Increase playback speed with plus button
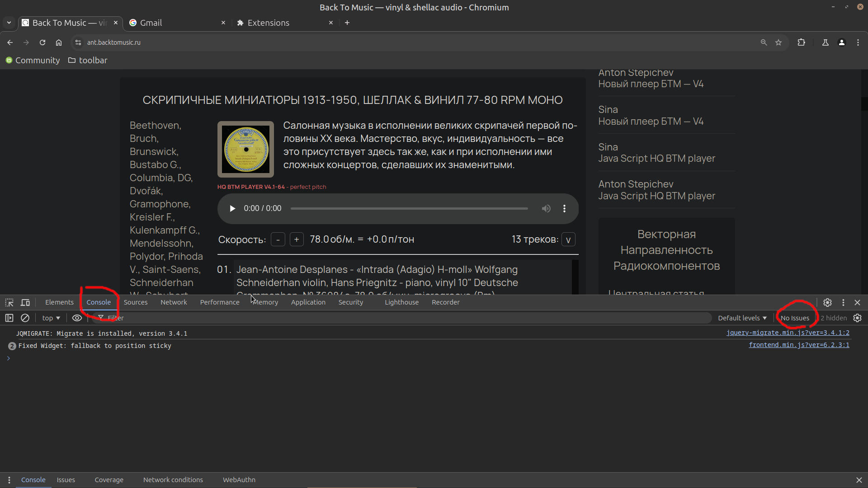The image size is (868, 488). (x=297, y=239)
